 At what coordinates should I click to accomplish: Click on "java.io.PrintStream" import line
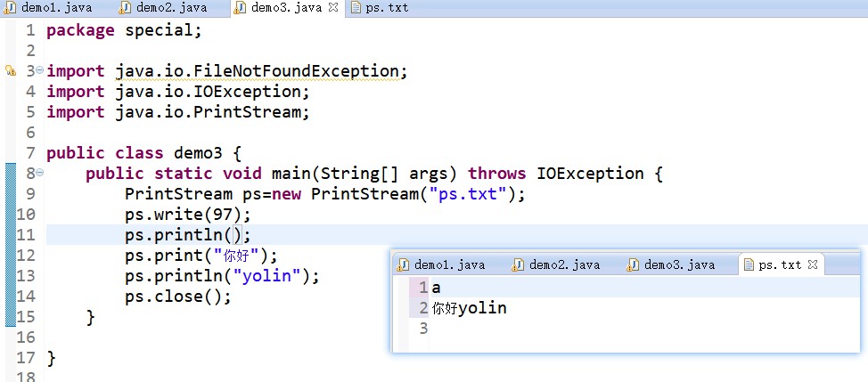(209, 112)
